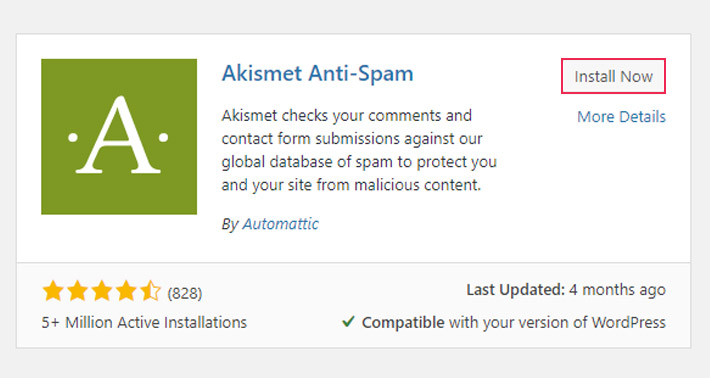Click the green Akismet logo thumbnail
The image size is (710, 378).
(119, 136)
